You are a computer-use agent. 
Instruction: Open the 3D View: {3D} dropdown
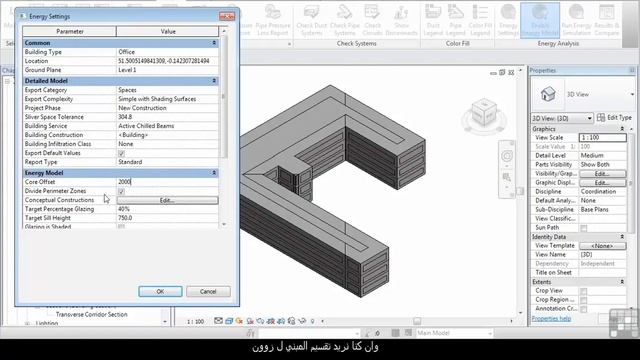click(562, 118)
